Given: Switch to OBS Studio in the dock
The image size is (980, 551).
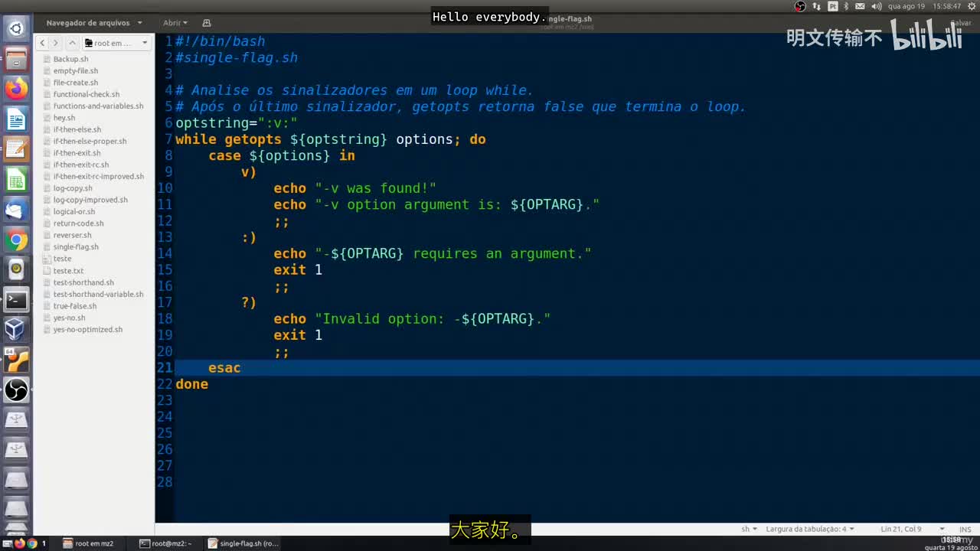Looking at the screenshot, I should tap(16, 390).
